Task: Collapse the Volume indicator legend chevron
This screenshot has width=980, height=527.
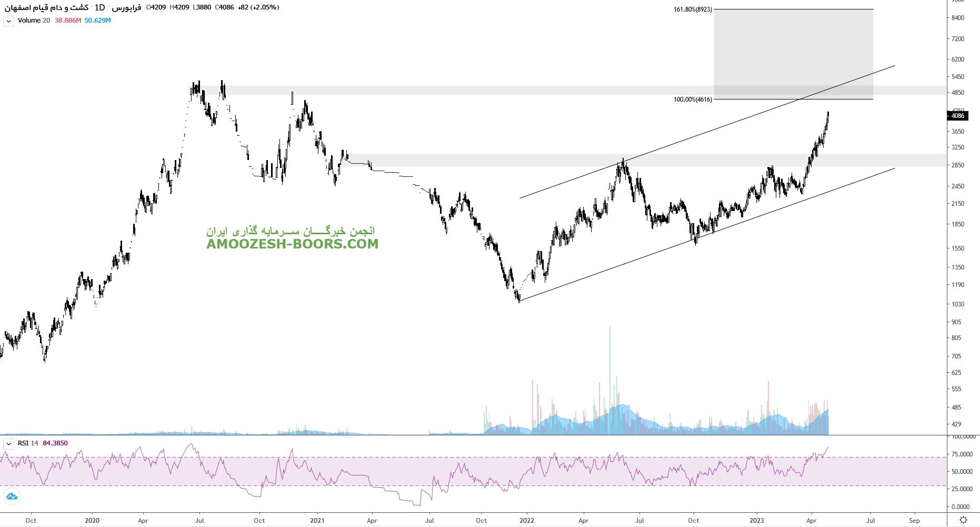Action: pos(8,21)
